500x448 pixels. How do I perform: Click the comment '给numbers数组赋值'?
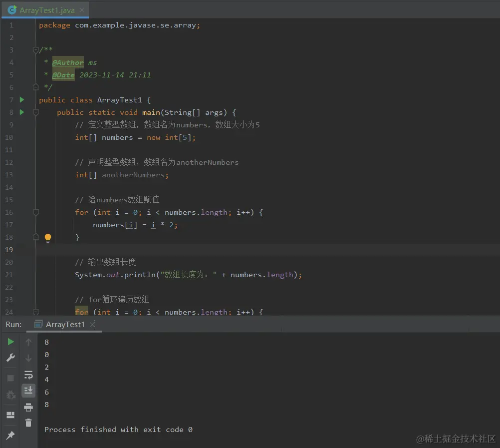124,200
